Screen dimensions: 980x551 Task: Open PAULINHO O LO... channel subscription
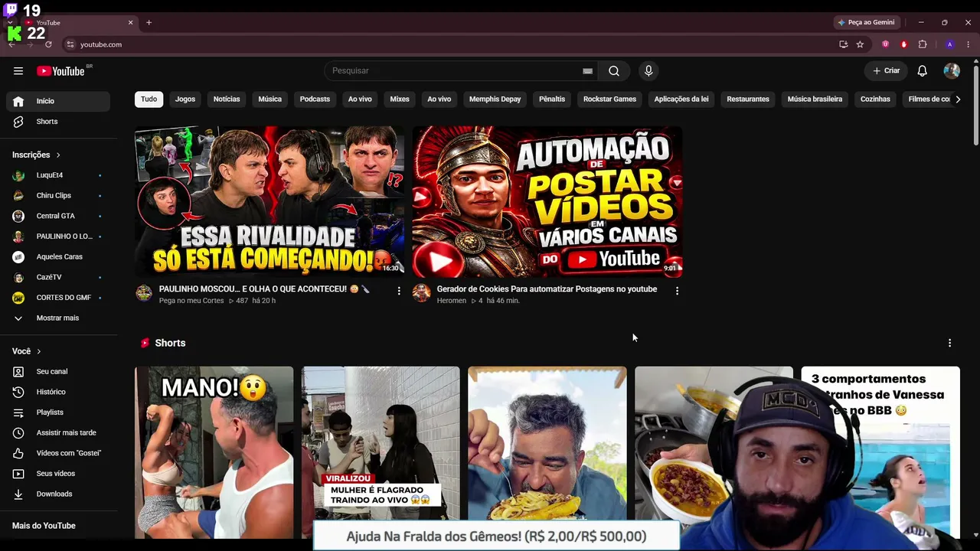(58, 236)
